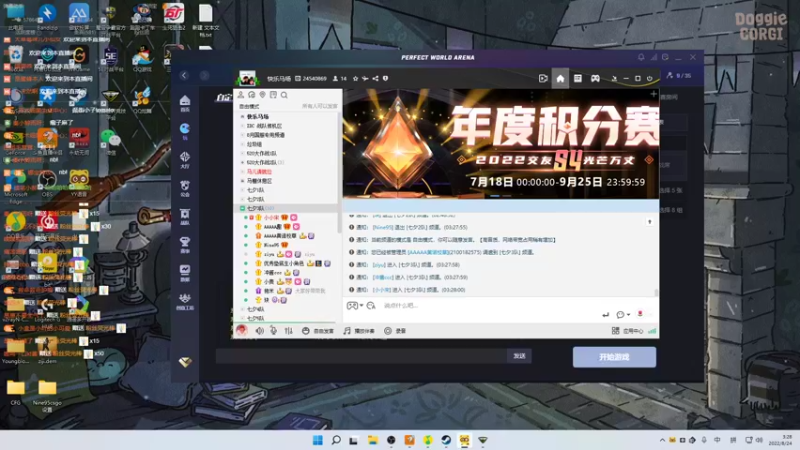Click the signal strength bars icon
The image size is (800, 450).
[x=652, y=331]
